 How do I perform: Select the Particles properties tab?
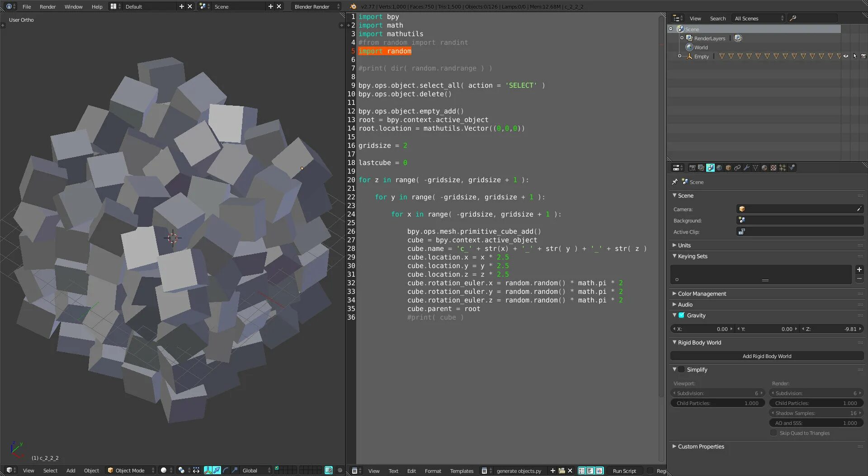pos(783,168)
